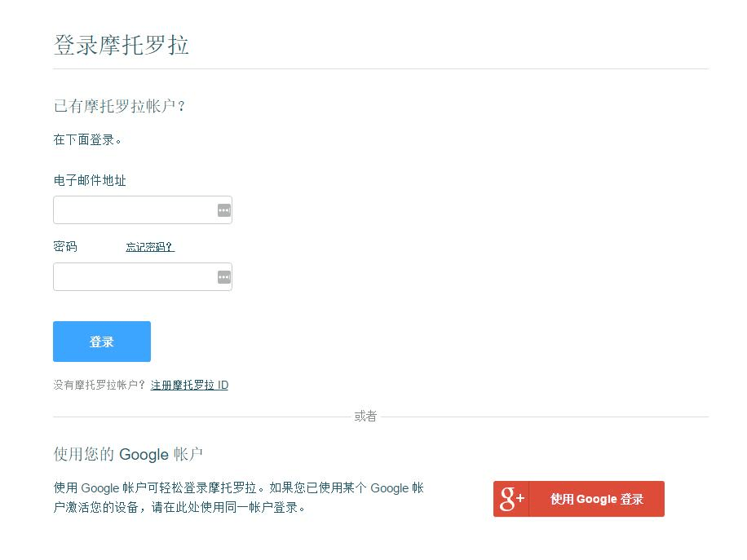Focus the 密码 password input box
747x560 pixels.
(130, 276)
